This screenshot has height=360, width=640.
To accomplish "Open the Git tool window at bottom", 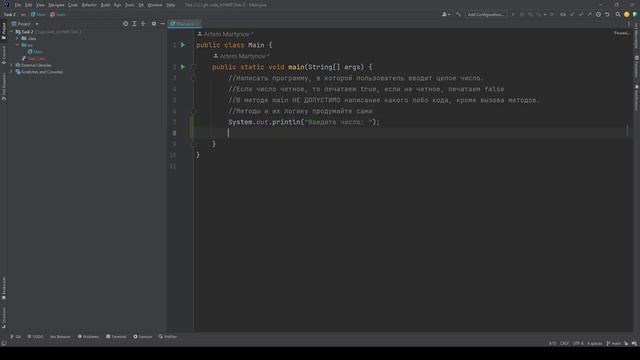I will (x=16, y=337).
